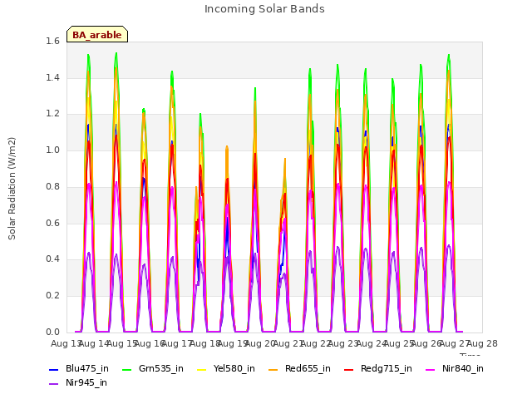Click the 1.4 y-axis tick label

[53, 77]
